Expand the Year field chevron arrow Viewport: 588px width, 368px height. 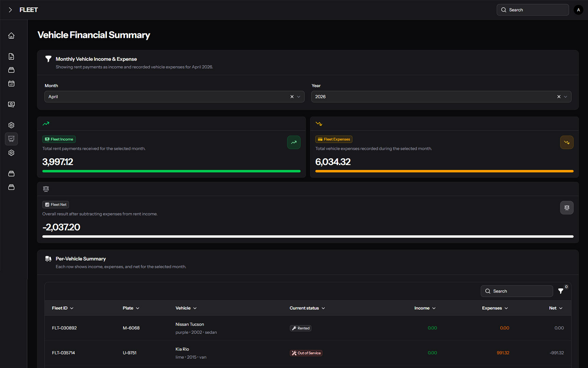pyautogui.click(x=566, y=97)
